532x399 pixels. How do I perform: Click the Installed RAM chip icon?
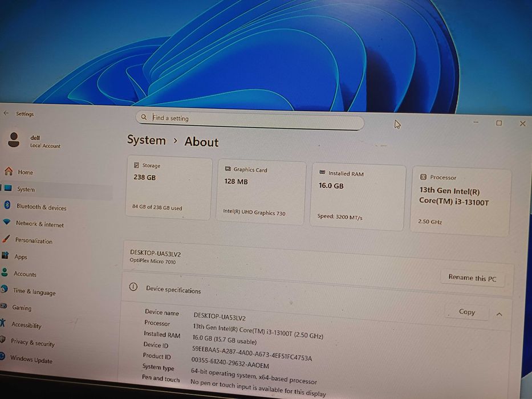pos(322,172)
